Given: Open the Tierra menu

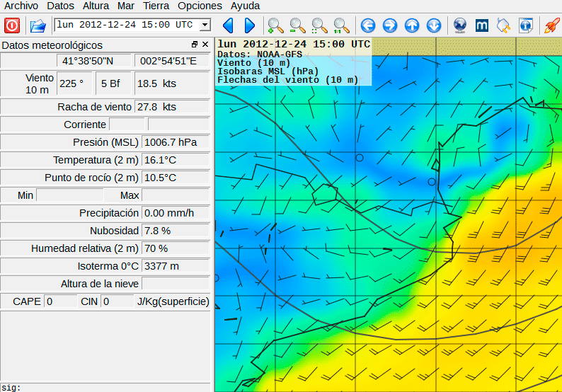Looking at the screenshot, I should (156, 6).
